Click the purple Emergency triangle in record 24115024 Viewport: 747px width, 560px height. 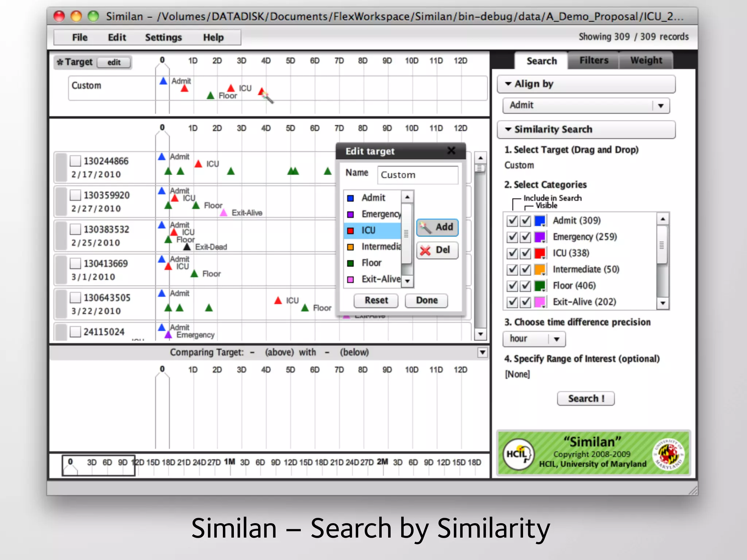[x=168, y=335]
